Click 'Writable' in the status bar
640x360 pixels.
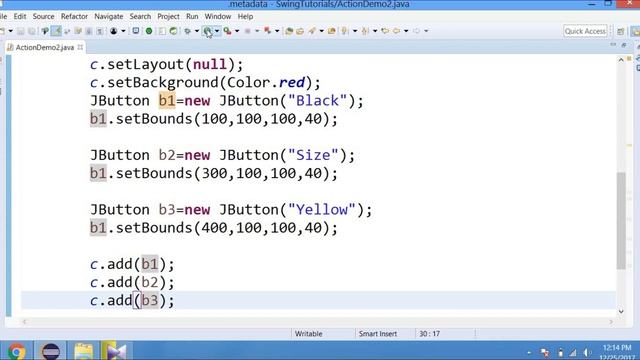pos(309,334)
